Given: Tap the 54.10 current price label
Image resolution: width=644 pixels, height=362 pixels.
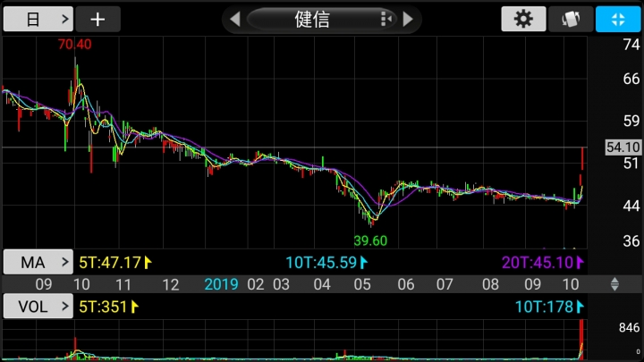Looking at the screenshot, I should [x=623, y=147].
